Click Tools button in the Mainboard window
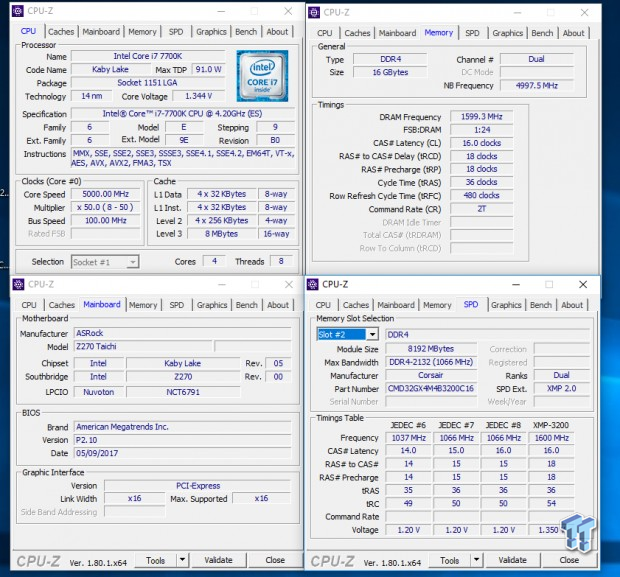This screenshot has height=577, width=620. (155, 560)
